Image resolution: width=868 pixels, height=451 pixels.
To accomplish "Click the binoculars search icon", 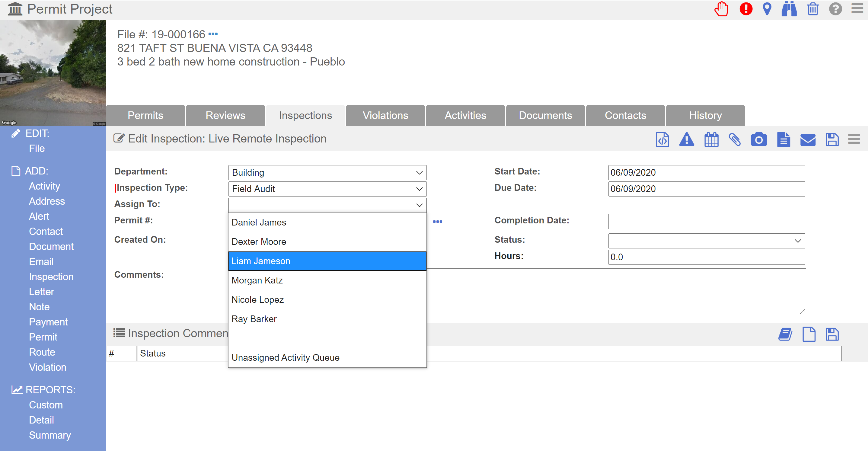I will coord(789,9).
